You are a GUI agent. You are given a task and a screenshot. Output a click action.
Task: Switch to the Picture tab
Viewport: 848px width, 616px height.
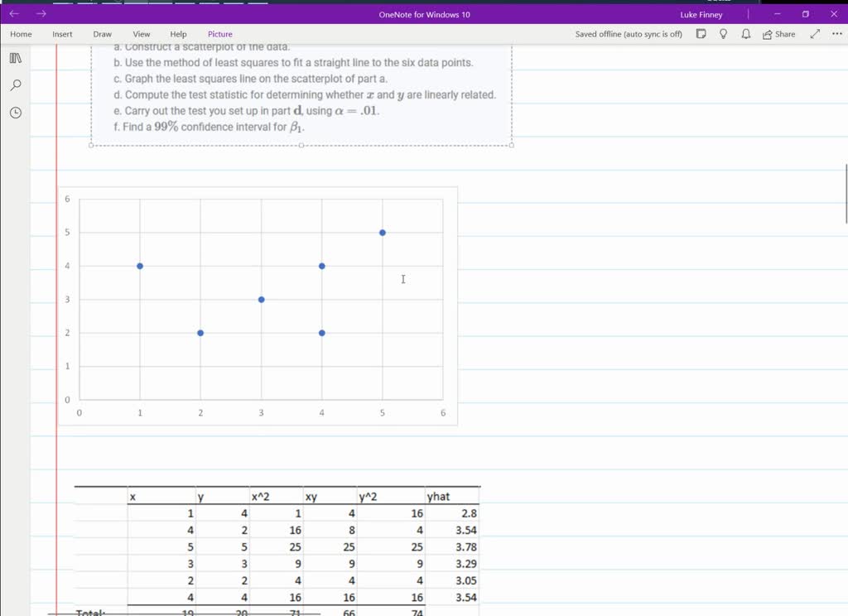coord(220,34)
